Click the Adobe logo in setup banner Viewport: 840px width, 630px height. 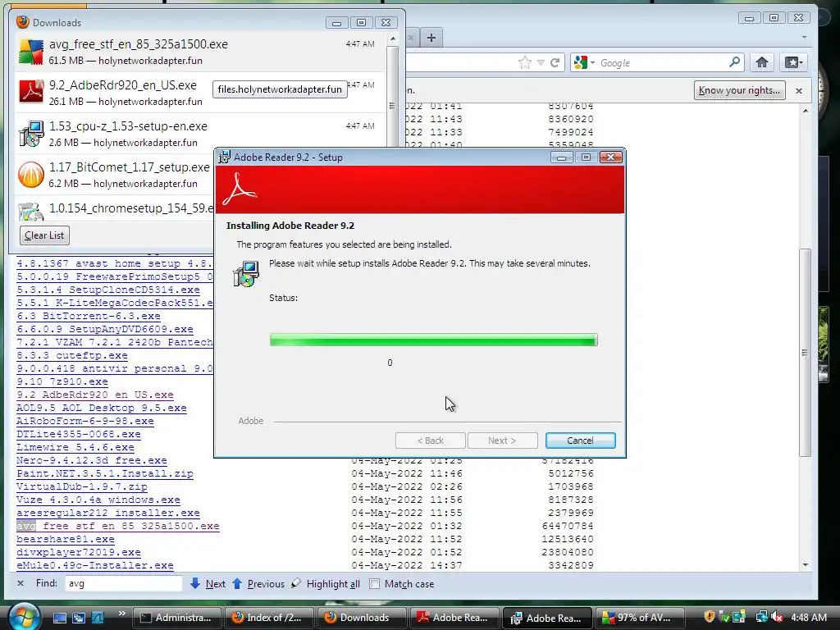pos(239,189)
